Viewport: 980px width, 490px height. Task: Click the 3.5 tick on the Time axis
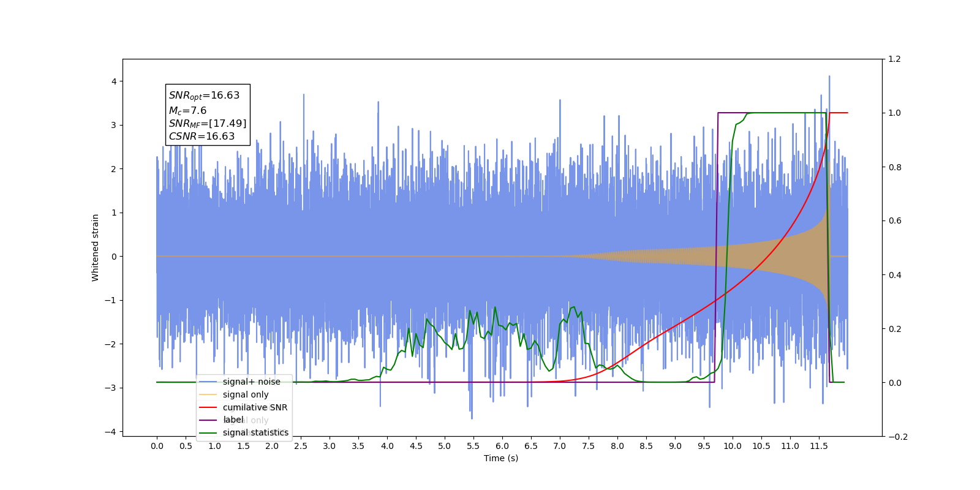tap(358, 446)
